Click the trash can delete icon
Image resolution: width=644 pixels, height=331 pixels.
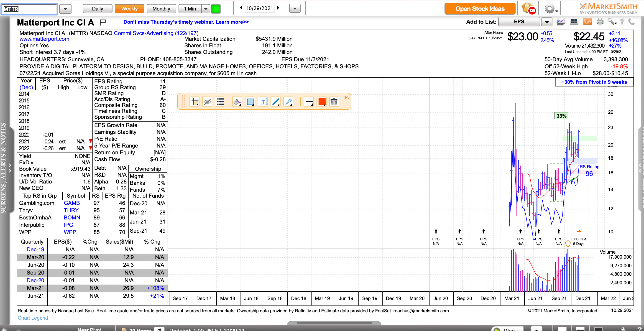coord(334,102)
